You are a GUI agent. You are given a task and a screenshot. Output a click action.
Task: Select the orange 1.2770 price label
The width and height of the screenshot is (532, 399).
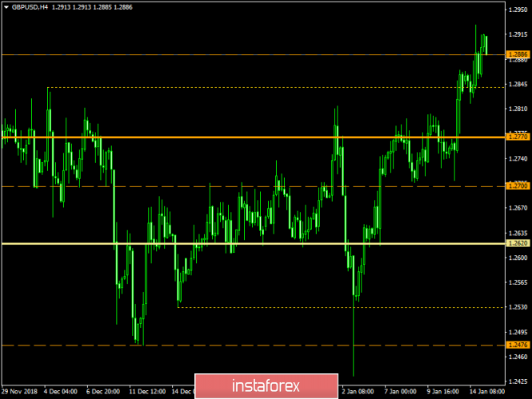click(518, 137)
